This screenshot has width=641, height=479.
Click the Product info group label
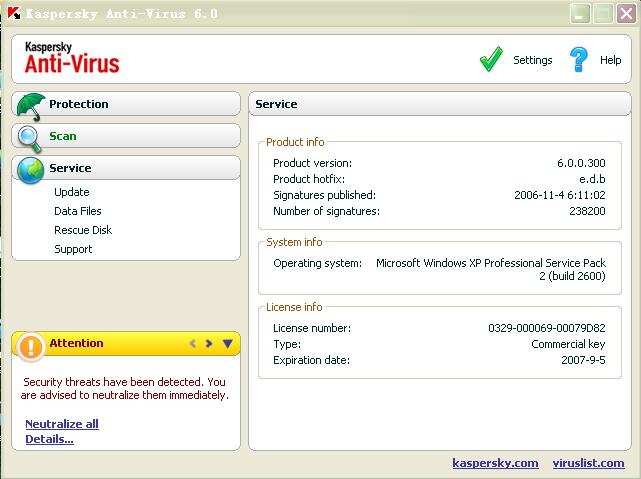point(295,142)
